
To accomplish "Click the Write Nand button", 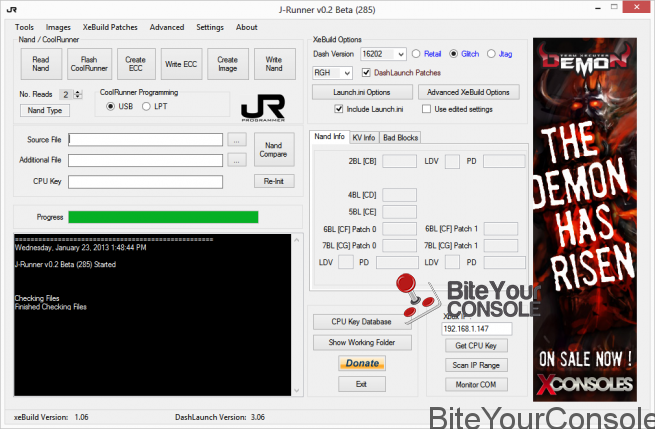I will point(274,64).
